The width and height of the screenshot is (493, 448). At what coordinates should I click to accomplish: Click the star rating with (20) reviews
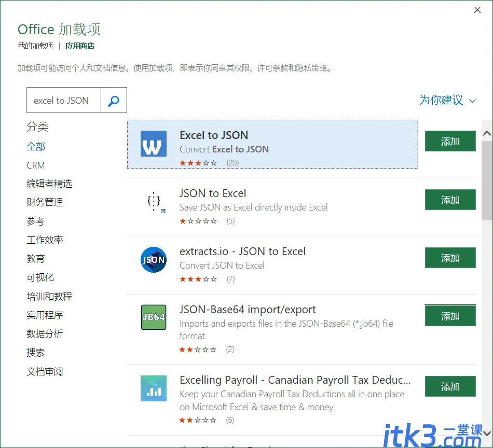coord(198,163)
